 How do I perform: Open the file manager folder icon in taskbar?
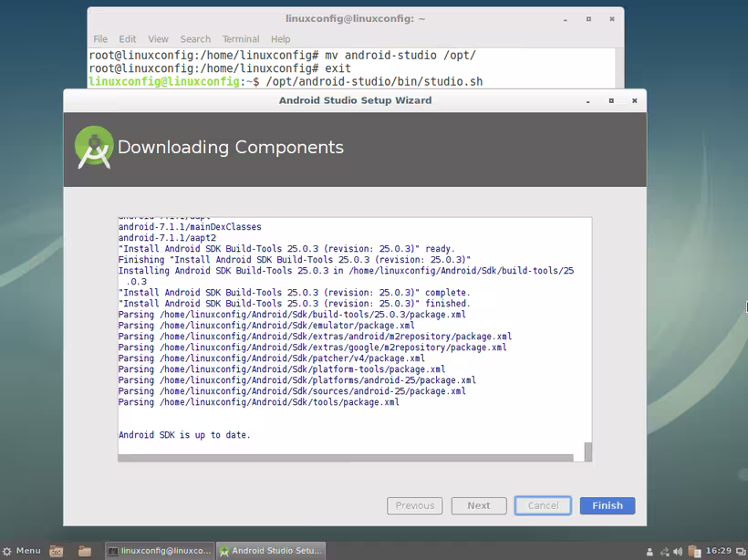coord(85,551)
